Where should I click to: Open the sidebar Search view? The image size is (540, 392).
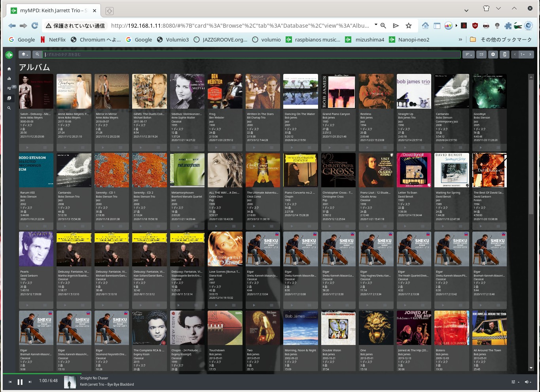9,108
